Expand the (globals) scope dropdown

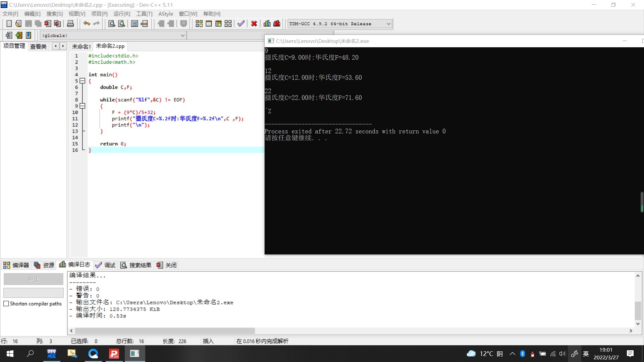tap(183, 36)
